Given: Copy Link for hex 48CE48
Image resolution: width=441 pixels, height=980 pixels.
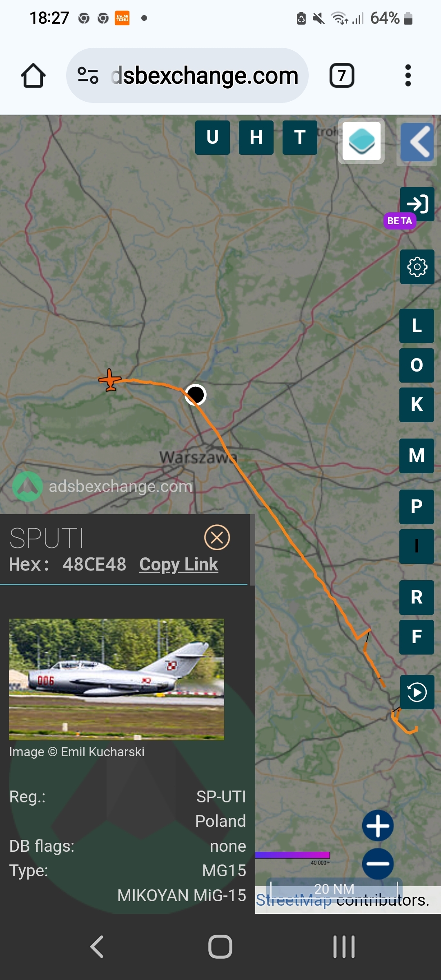Looking at the screenshot, I should (179, 564).
